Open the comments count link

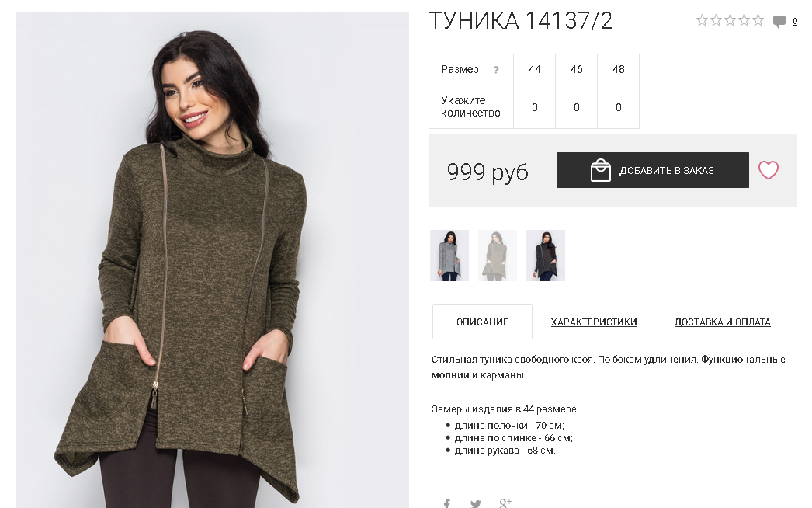795,21
